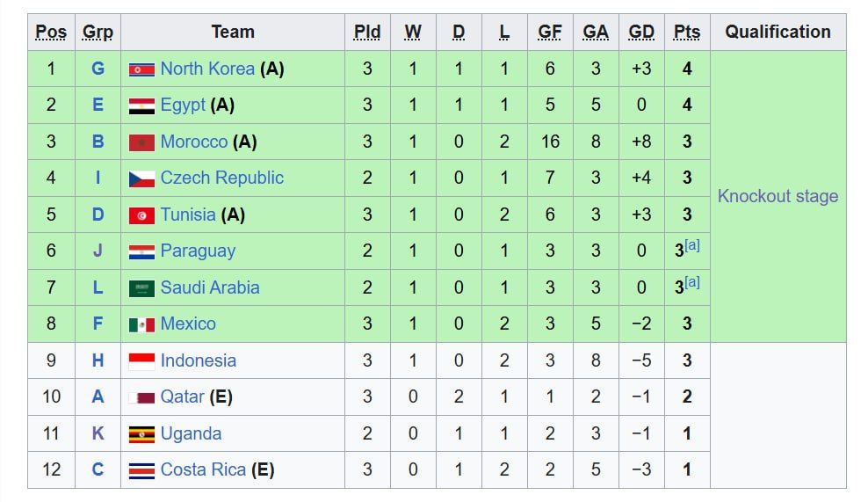Click the GD column header

[x=641, y=33]
